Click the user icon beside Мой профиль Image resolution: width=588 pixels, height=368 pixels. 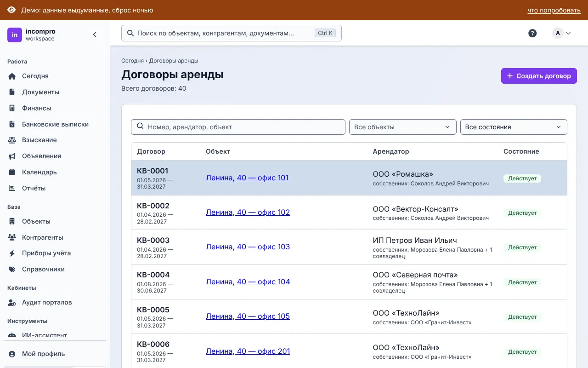pos(12,354)
